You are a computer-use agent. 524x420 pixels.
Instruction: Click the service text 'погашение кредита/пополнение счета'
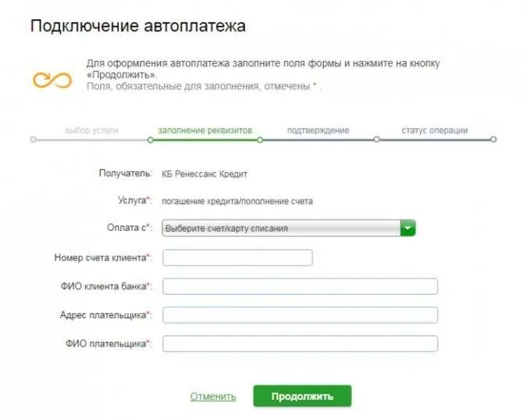tap(237, 201)
